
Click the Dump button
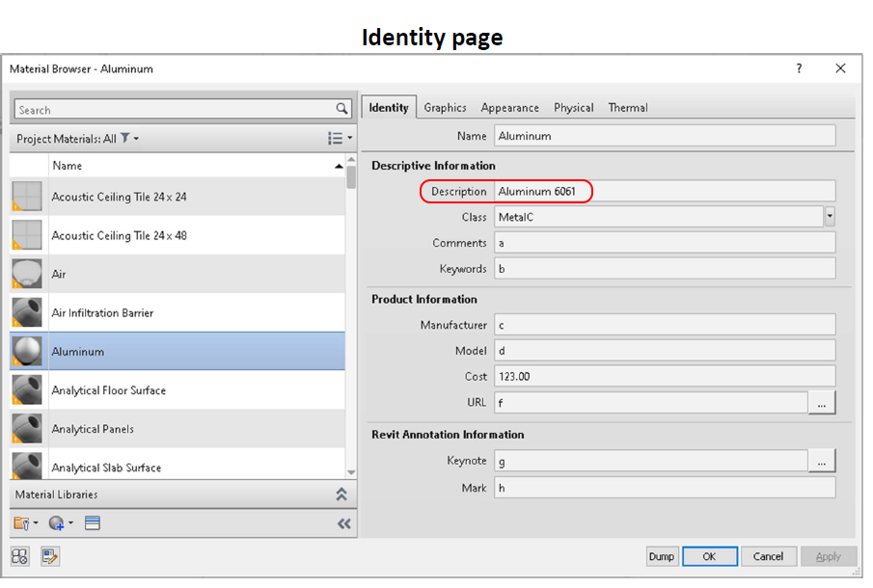(662, 556)
